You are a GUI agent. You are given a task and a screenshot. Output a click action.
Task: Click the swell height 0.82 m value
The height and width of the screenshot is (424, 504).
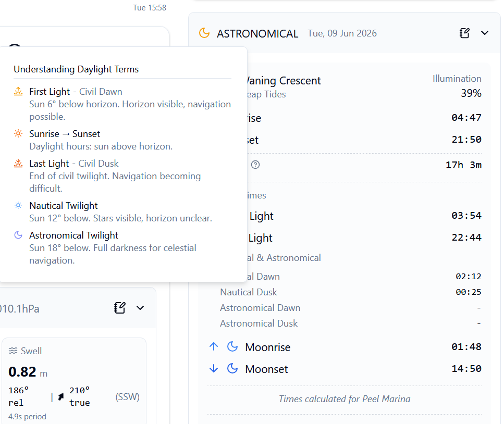28,372
